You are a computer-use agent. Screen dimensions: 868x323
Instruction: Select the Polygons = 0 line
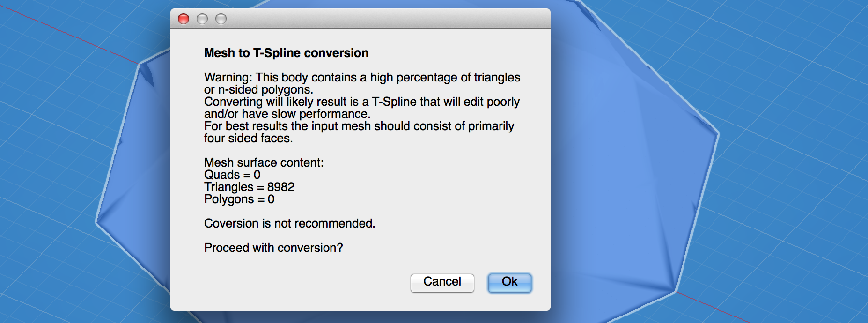click(240, 198)
